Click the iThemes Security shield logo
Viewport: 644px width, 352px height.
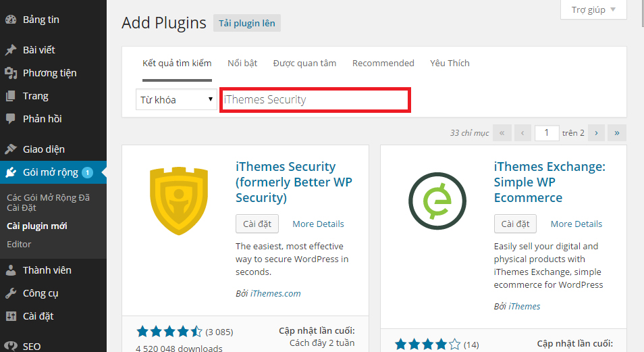point(179,201)
